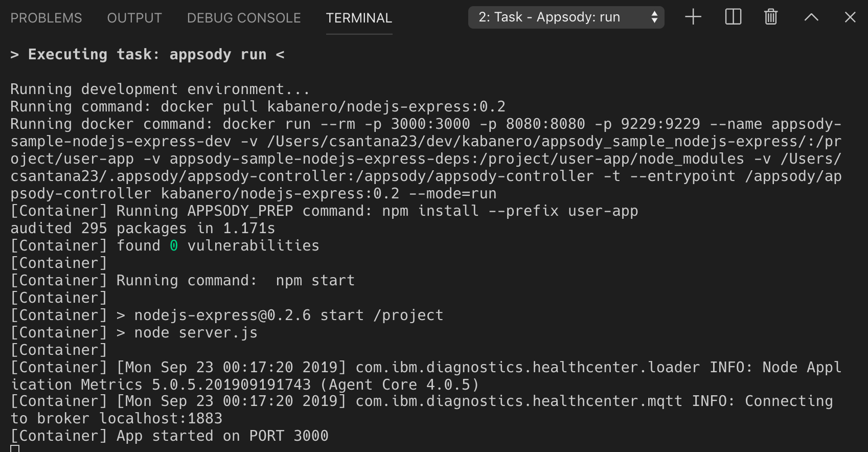Click the localhost:1883 broker address in output
Image resolution: width=868 pixels, height=452 pixels.
coord(161,418)
